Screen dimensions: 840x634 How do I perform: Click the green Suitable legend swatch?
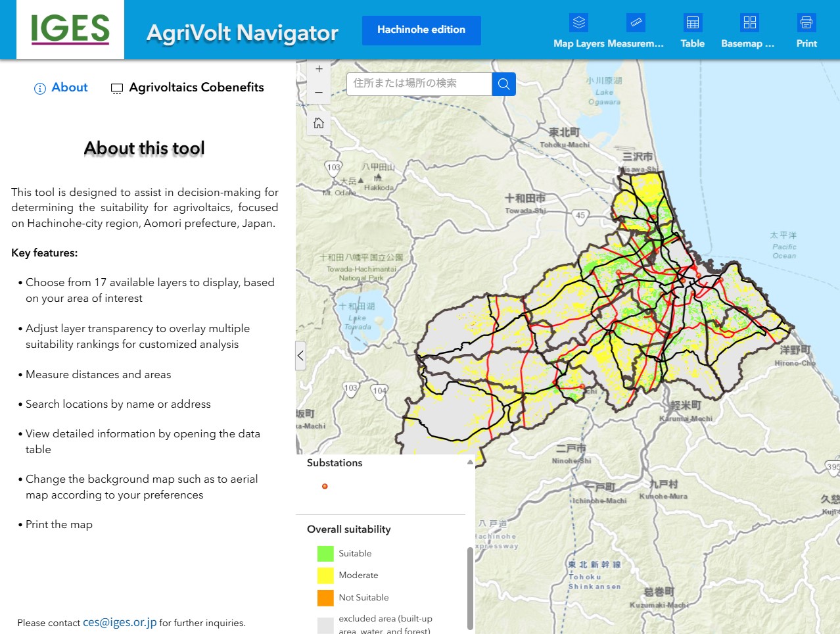point(325,554)
